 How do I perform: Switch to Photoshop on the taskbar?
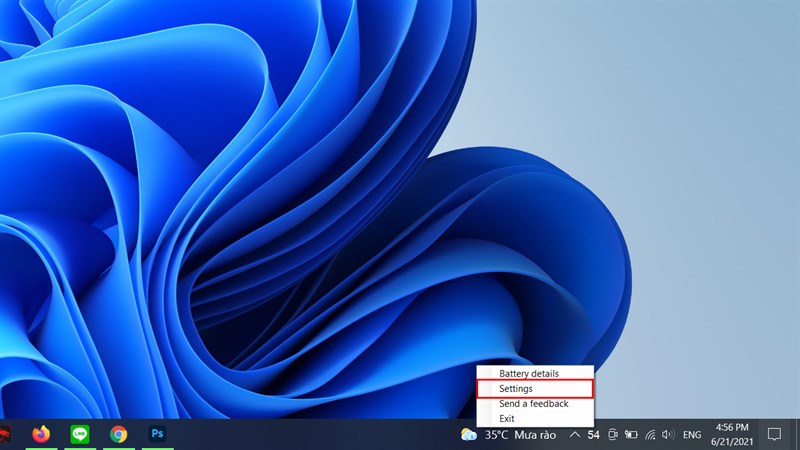[157, 434]
